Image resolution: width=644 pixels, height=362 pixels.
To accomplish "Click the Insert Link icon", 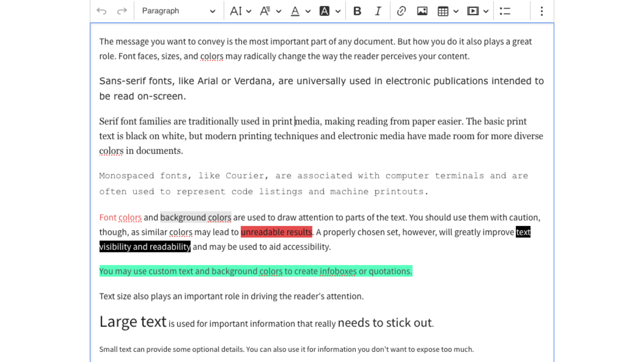I will click(x=401, y=11).
